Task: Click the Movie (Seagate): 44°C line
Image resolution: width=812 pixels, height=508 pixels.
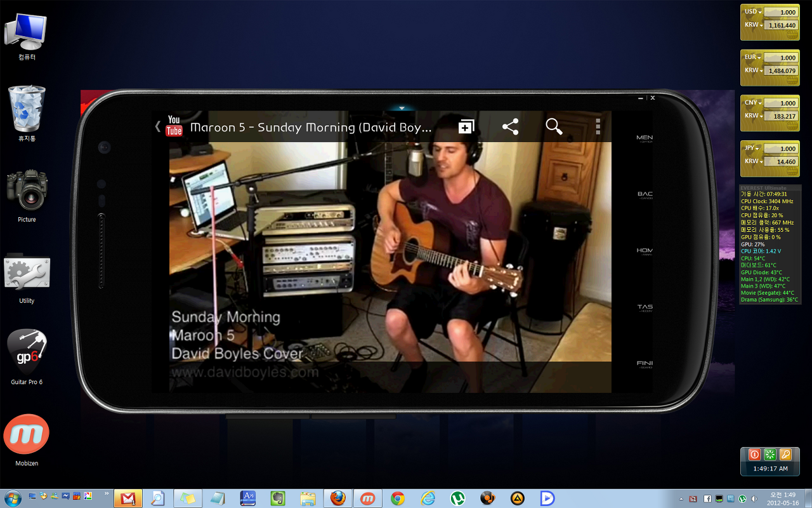Action: [767, 293]
